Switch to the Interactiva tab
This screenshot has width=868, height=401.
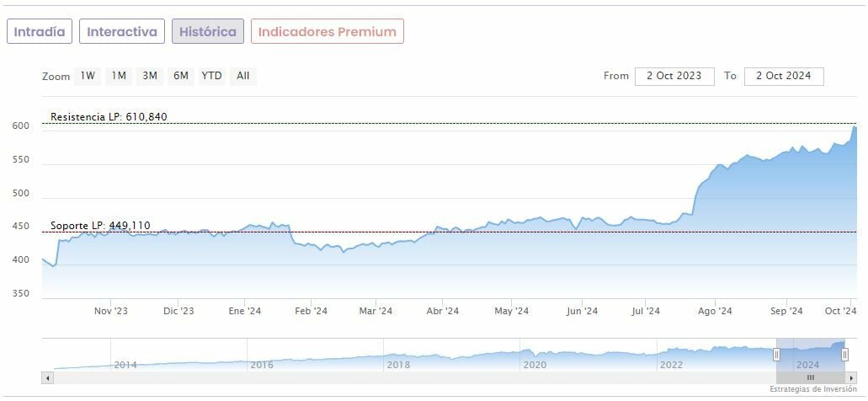tap(122, 32)
